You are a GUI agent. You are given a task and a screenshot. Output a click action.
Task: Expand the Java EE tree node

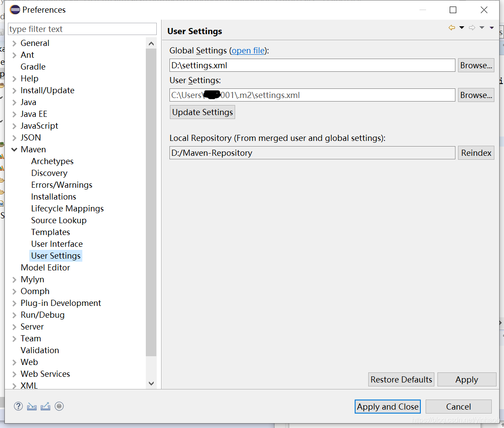coord(14,114)
